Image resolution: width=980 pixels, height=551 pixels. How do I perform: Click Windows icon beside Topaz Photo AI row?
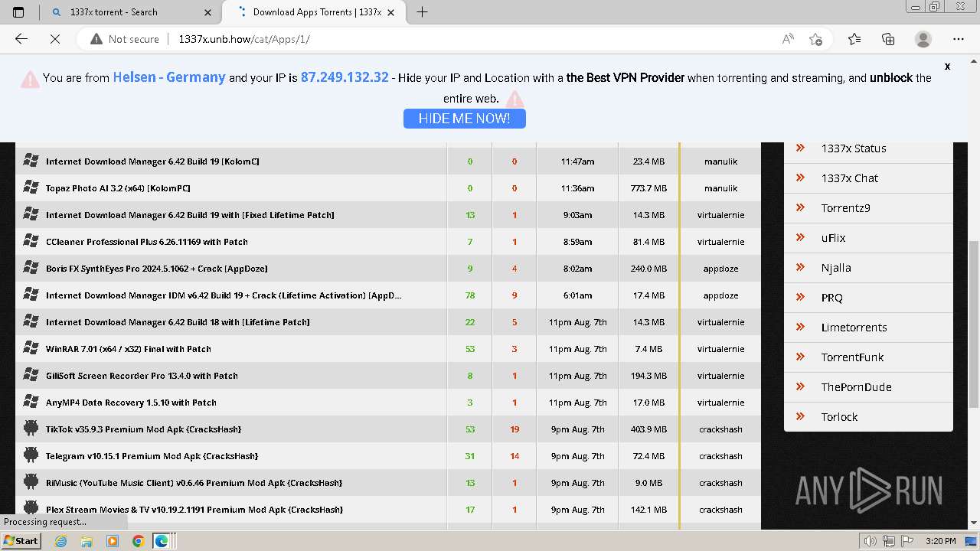[x=31, y=187]
